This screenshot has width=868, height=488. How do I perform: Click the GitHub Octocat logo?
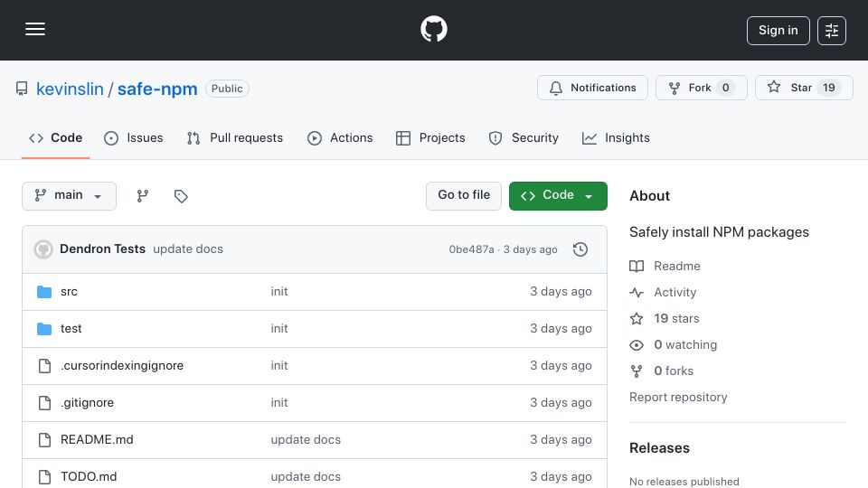tap(433, 29)
